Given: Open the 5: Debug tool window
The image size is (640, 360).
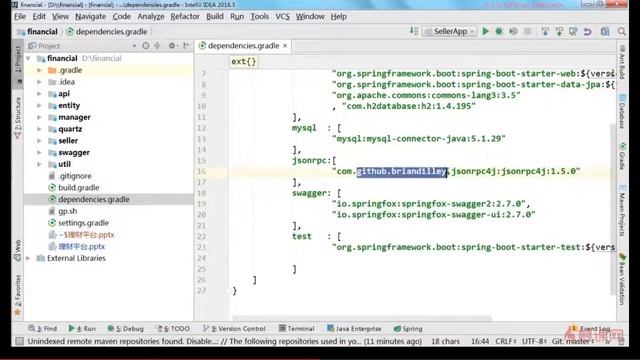Looking at the screenshot, I should [126, 329].
